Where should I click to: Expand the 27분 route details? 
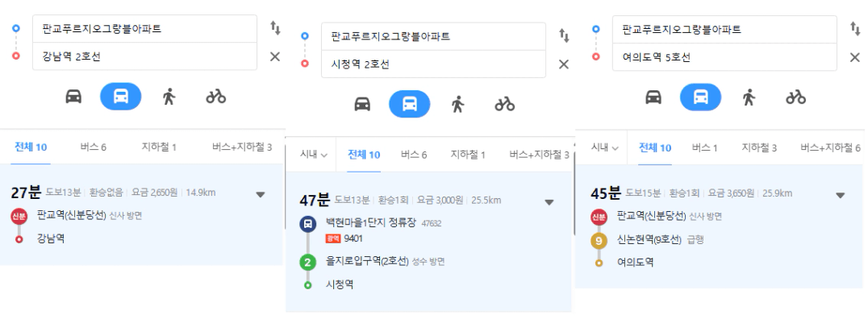pos(261,195)
